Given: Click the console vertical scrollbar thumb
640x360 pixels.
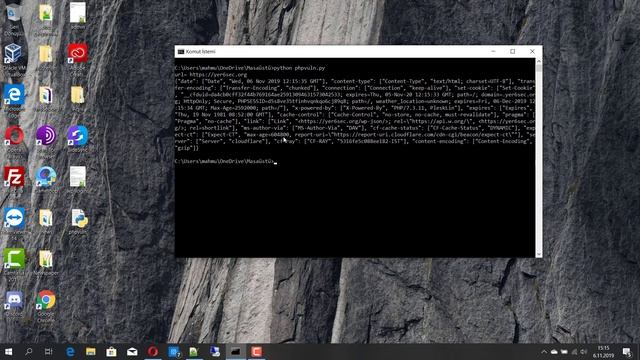Looking at the screenshot, I should click(x=539, y=68).
